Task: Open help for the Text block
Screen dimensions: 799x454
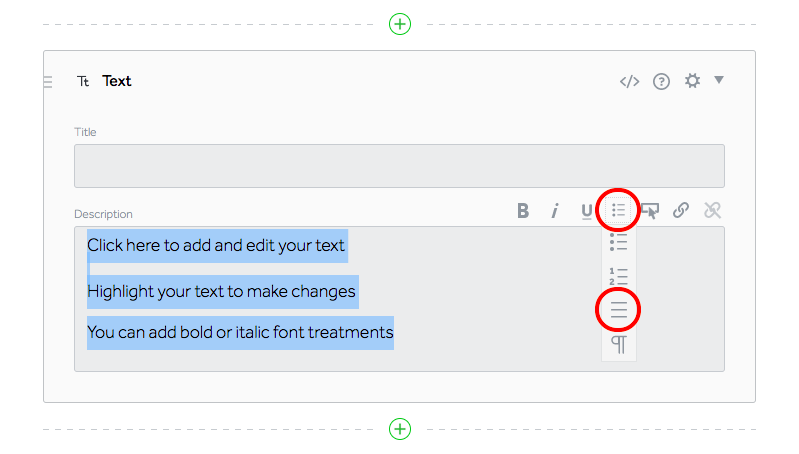Action: [x=661, y=81]
